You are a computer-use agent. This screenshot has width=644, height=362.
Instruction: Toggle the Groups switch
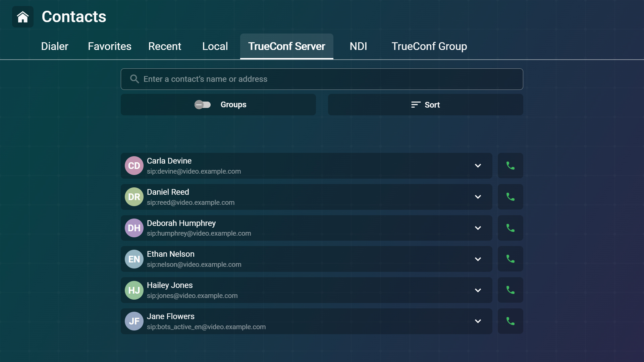(x=203, y=105)
